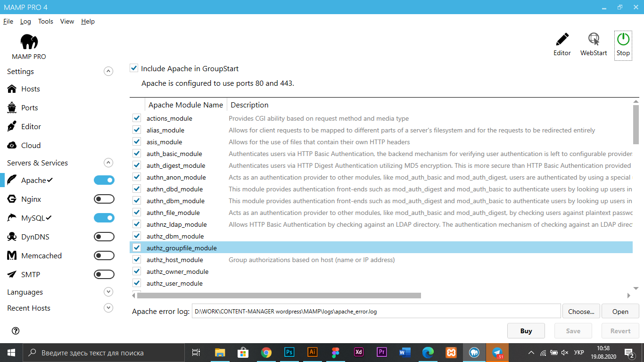Uncheck auth_basic_module checkbox

[137, 153]
